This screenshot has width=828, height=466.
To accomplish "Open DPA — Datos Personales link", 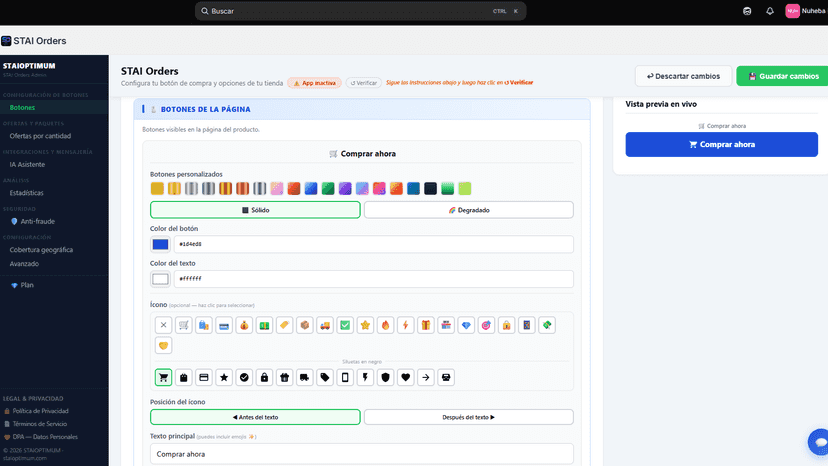I will pyautogui.click(x=41, y=437).
